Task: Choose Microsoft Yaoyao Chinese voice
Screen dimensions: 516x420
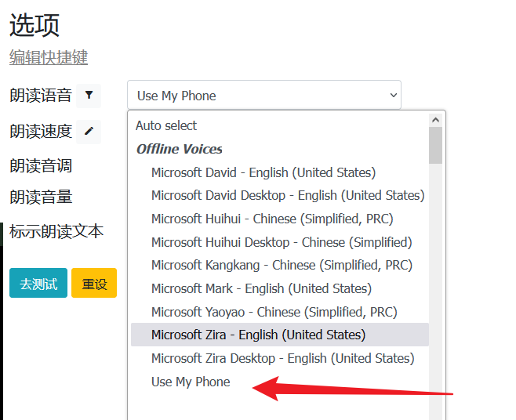Action: coord(272,312)
